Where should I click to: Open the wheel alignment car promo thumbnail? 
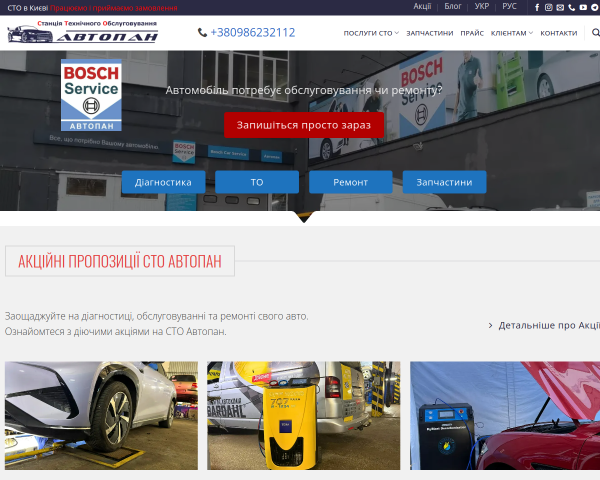[x=101, y=416]
